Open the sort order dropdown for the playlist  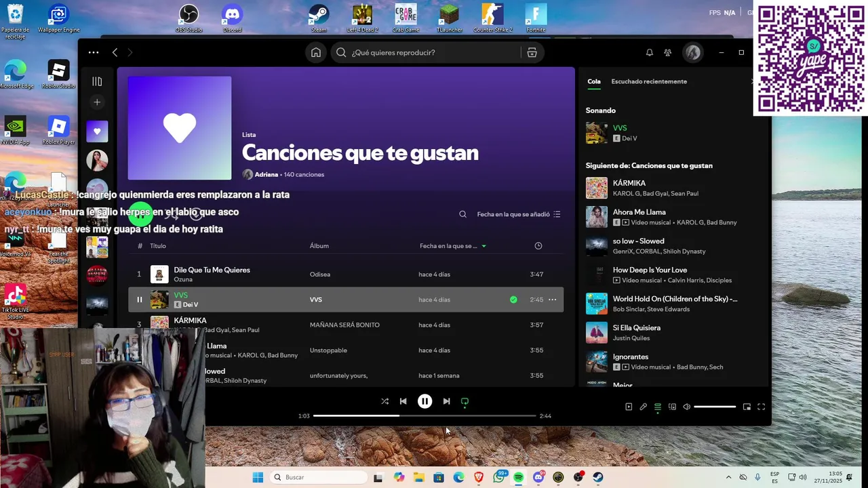pyautogui.click(x=519, y=214)
